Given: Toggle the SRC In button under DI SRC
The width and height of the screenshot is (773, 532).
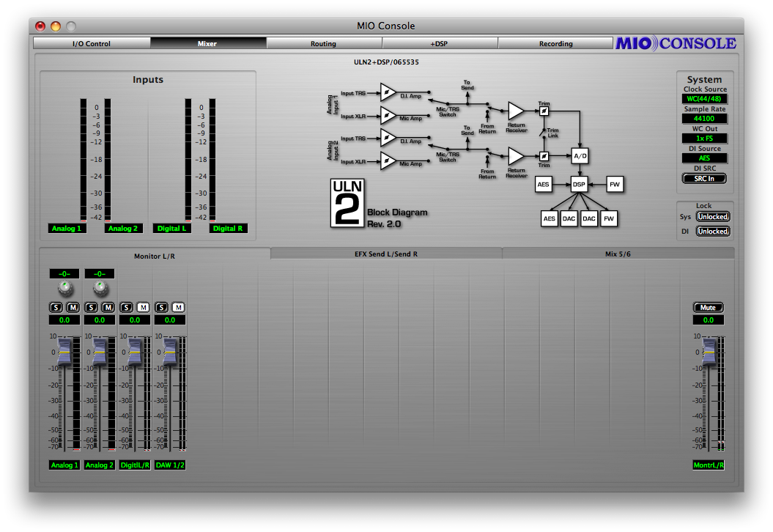Looking at the screenshot, I should 704,179.
